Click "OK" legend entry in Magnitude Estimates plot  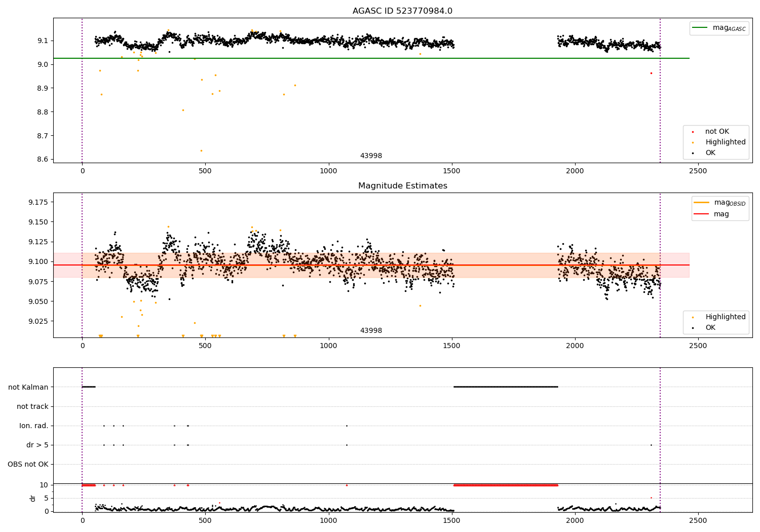pos(710,328)
